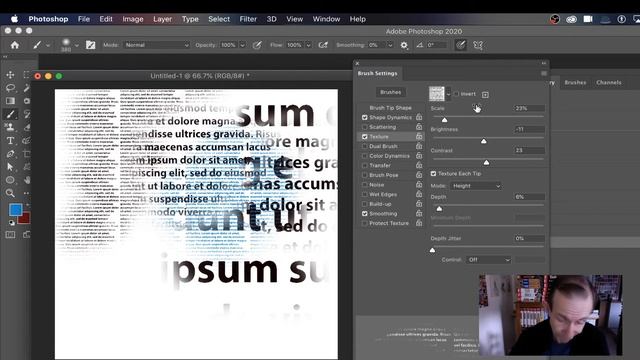Enable the Transfer checkbox
This screenshot has width=640, height=360.
pos(364,165)
